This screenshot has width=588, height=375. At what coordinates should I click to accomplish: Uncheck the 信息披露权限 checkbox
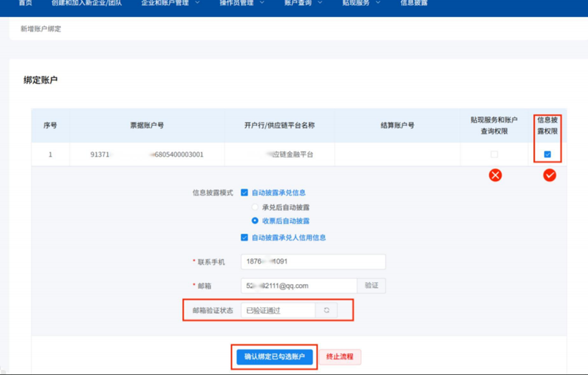(x=547, y=155)
